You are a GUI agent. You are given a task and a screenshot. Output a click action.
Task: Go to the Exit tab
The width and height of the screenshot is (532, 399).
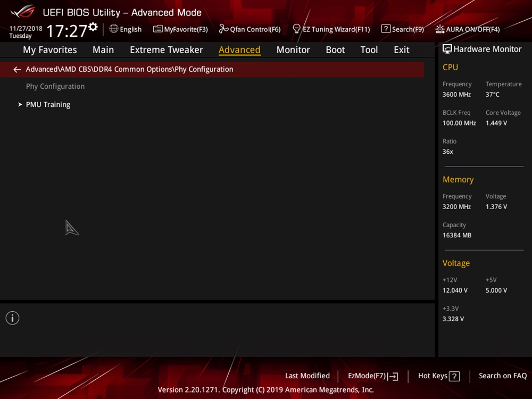coord(401,50)
